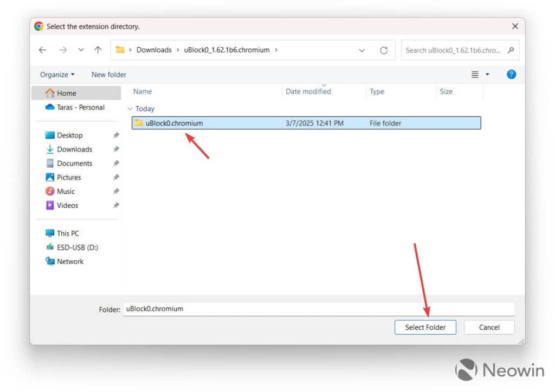Cancel the dialog
This screenshot has height=392, width=555.
[489, 328]
